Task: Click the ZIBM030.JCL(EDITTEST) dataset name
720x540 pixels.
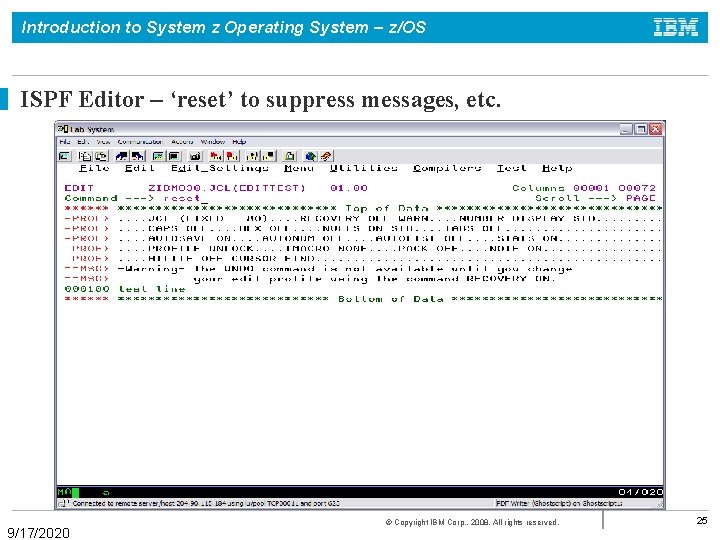Action: tap(227, 188)
